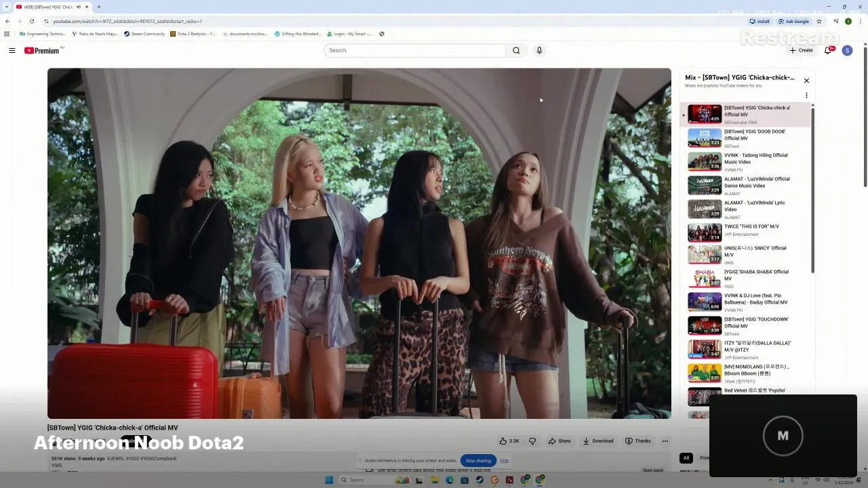The image size is (868, 488).
Task: Open the media controls icon in Chrome toolbar
Action: (x=836, y=21)
